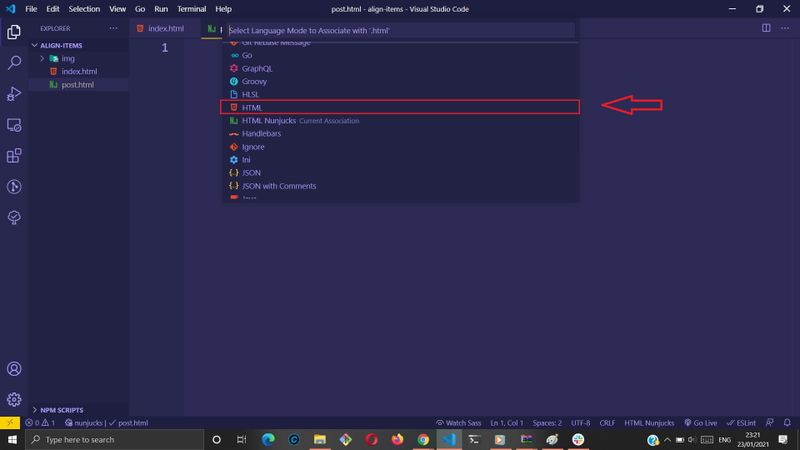Open the Run and Debug view
800x450 pixels.
click(x=14, y=93)
